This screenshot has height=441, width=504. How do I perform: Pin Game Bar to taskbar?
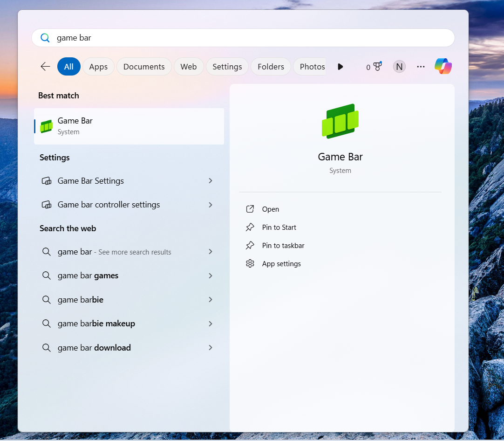coord(283,246)
